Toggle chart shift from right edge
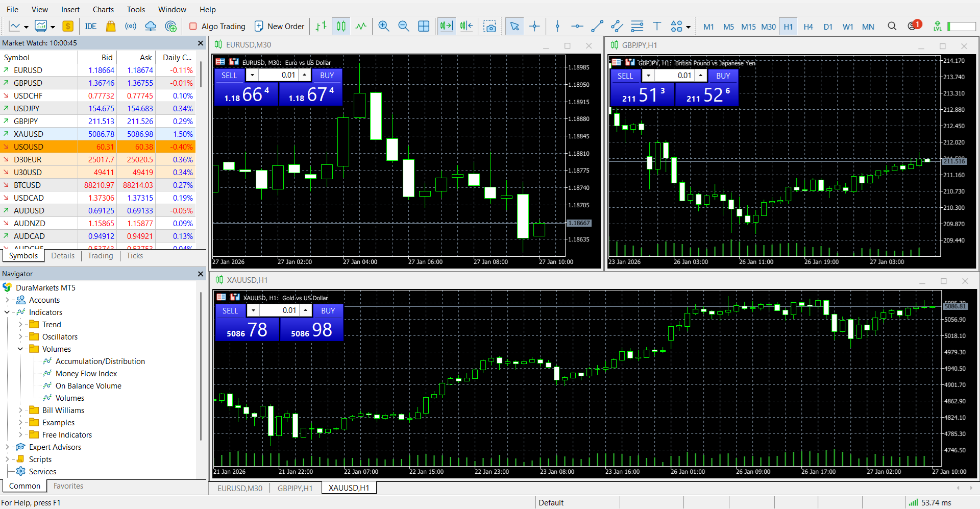Screen dimensions: 980x509 [467, 26]
